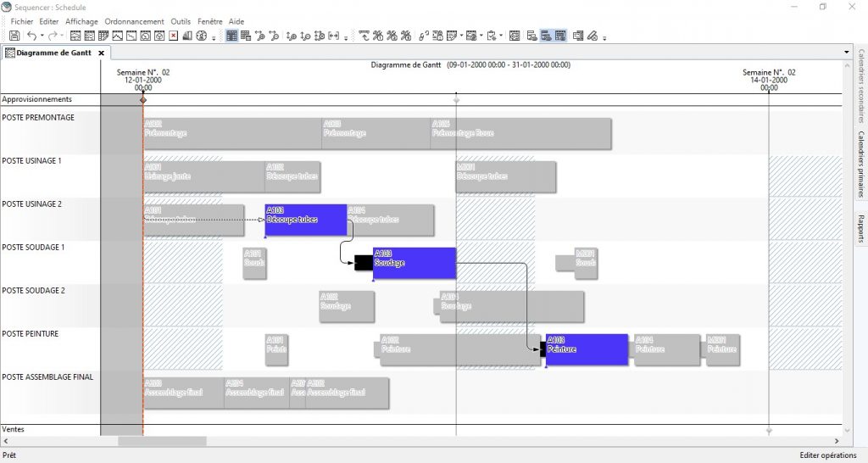Click the vertical zoom-in icon

tap(292, 36)
